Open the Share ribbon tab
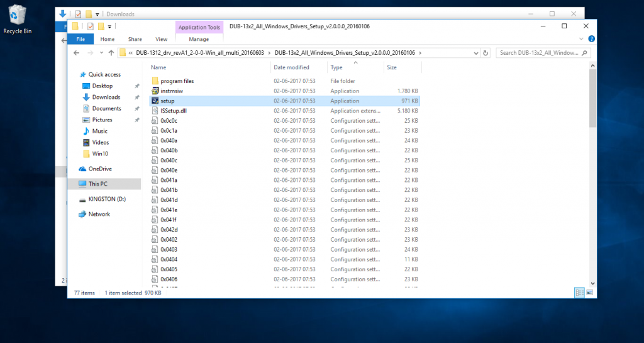The image size is (644, 343). pyautogui.click(x=135, y=39)
